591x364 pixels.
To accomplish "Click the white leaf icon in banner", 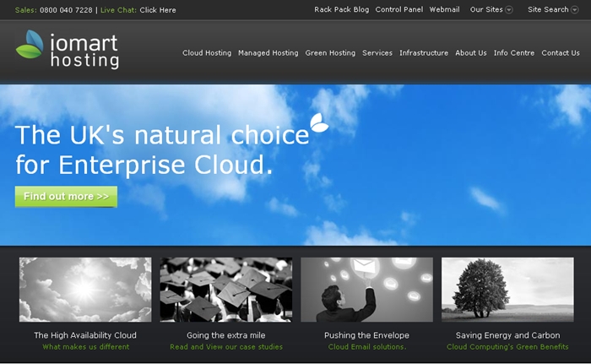I will (x=319, y=122).
